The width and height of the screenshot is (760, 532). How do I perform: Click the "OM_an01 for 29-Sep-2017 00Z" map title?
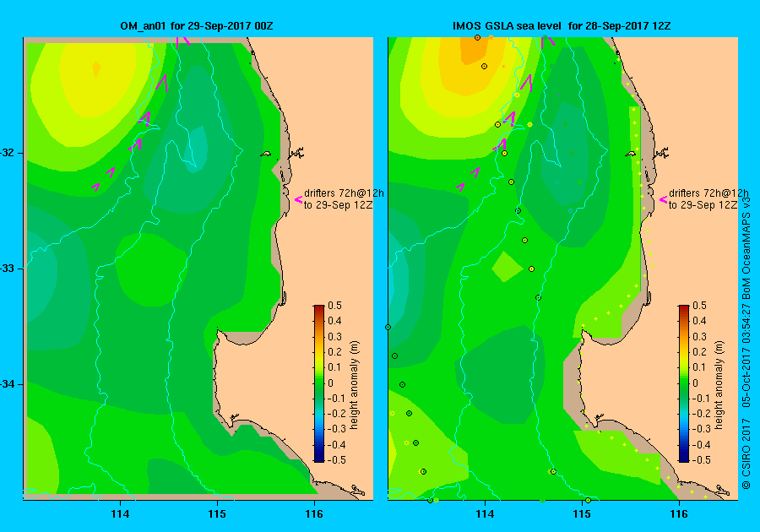[196, 25]
